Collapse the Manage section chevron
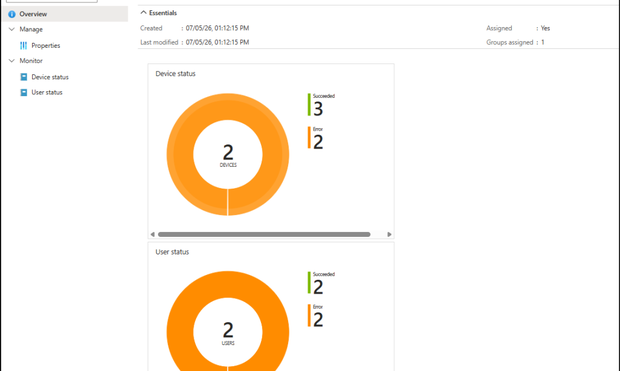 click(x=12, y=29)
